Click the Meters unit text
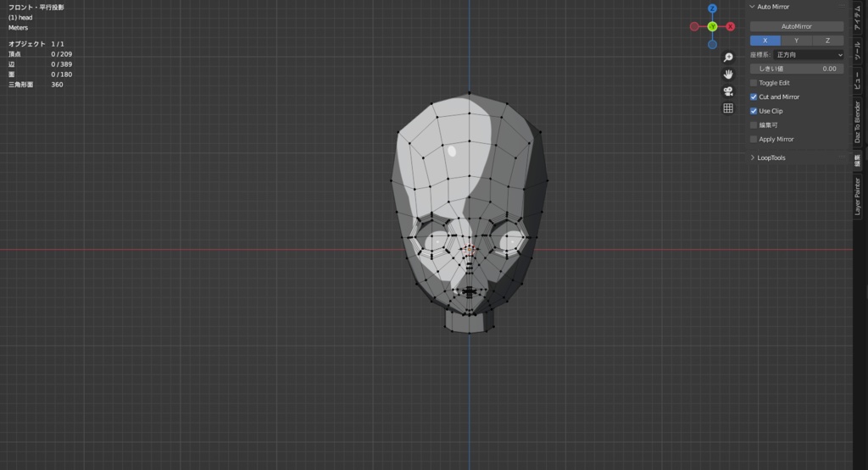The width and height of the screenshot is (868, 470). coord(19,28)
